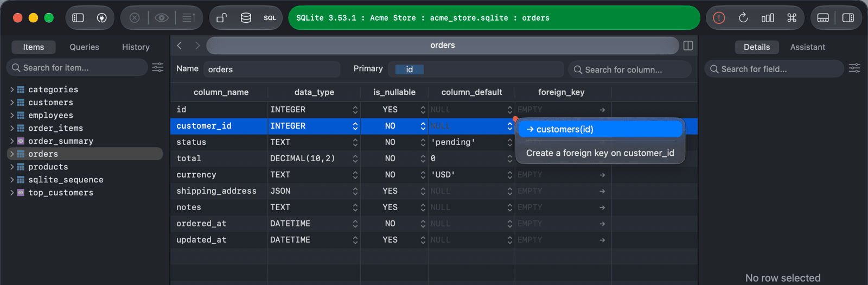The width and height of the screenshot is (868, 285).
Task: Click the split view icon beside orders tab
Action: click(x=688, y=46)
